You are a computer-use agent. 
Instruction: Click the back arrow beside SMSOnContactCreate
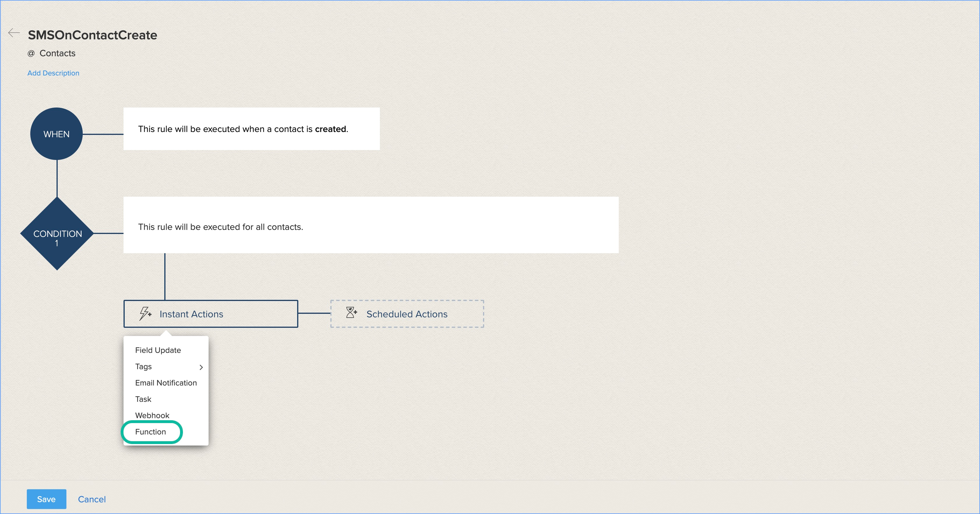point(14,33)
